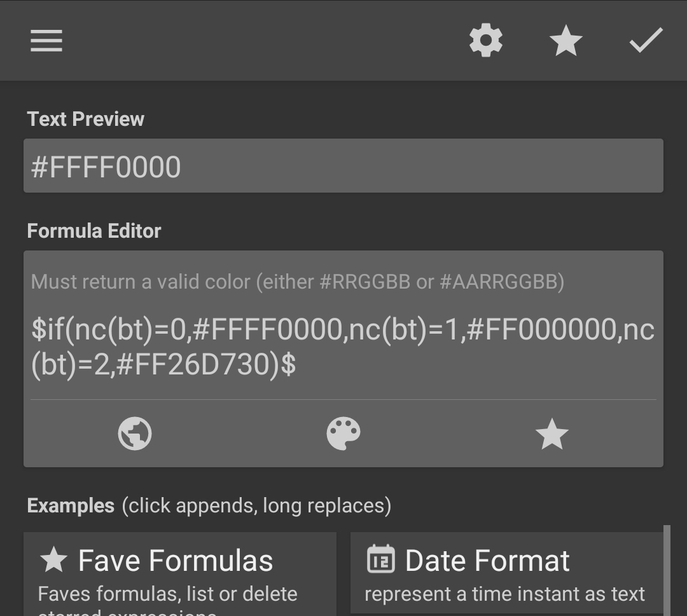Click the star icon in the top bar

point(566,42)
